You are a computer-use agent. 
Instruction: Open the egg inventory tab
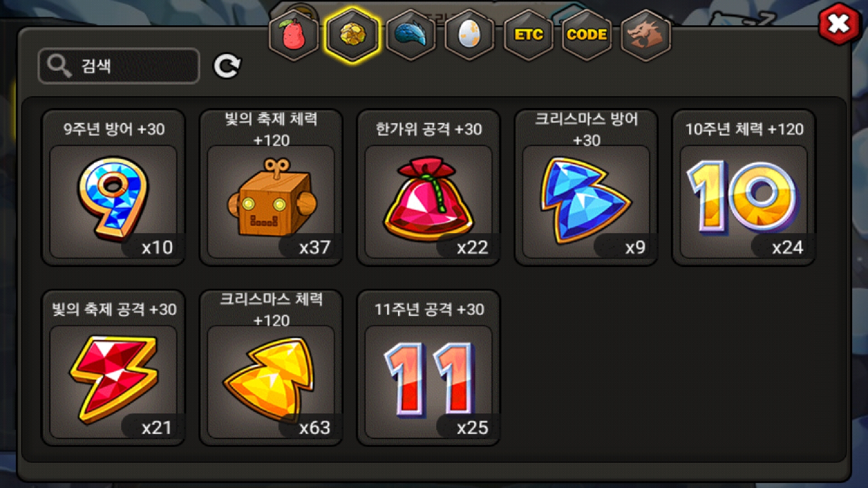click(x=469, y=35)
